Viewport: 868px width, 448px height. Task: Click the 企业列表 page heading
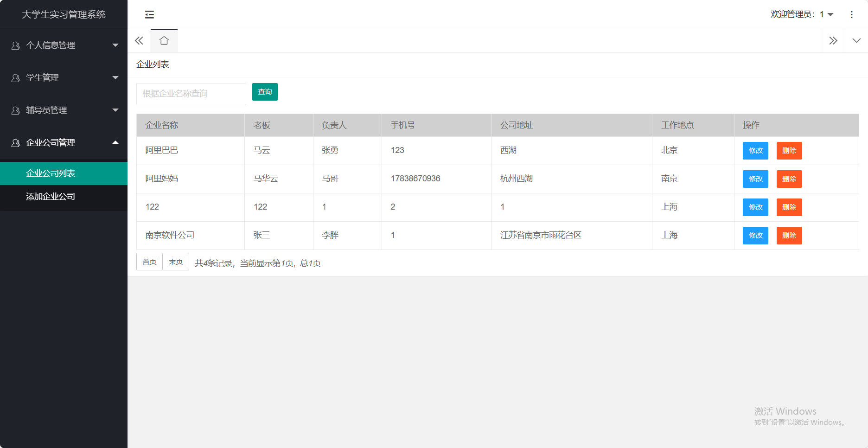point(153,64)
